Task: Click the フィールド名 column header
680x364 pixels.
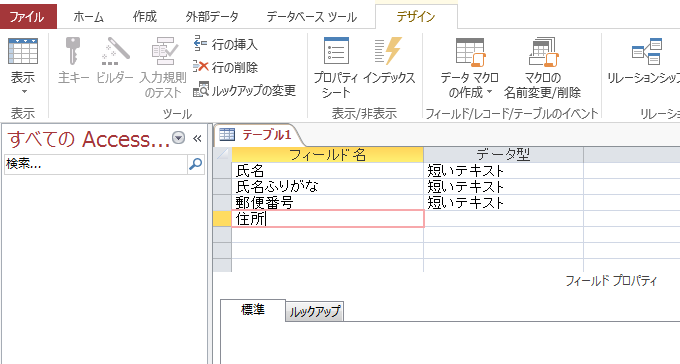Action: (x=327, y=154)
